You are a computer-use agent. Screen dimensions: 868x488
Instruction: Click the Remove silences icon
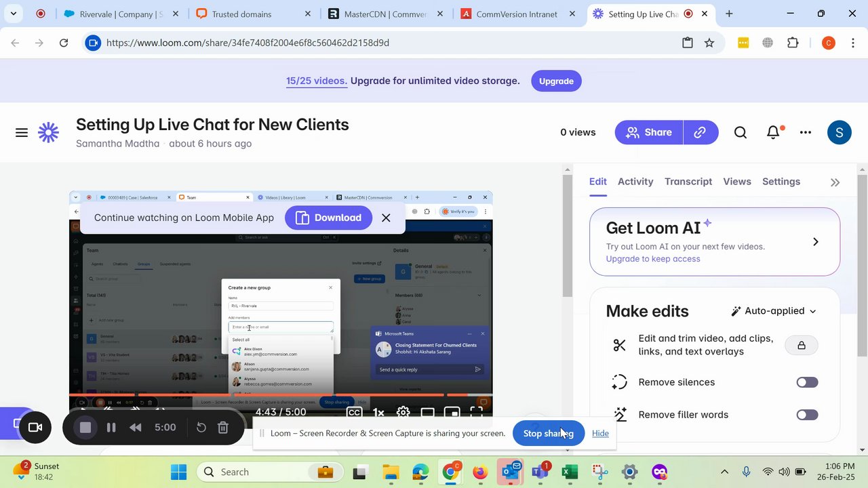pos(619,382)
